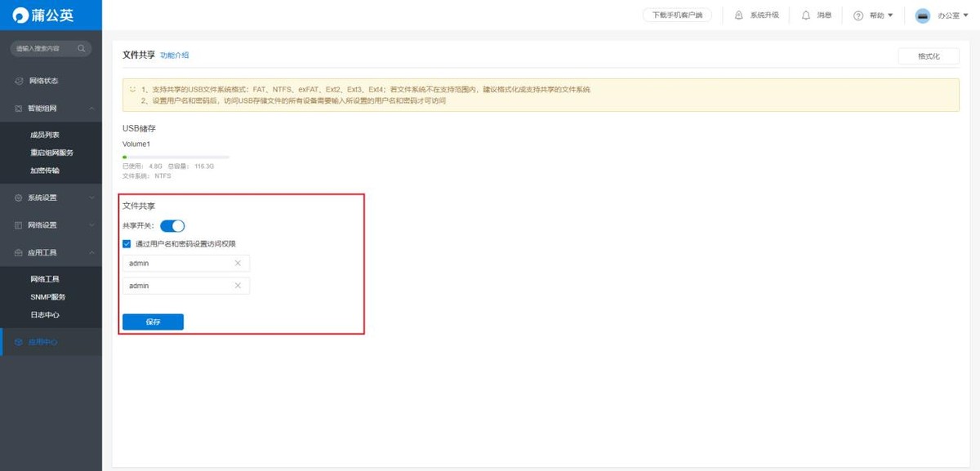Viewport: 980px width, 471px height.
Task: Open the 办公室 account dropdown arrow
Action: click(x=968, y=16)
